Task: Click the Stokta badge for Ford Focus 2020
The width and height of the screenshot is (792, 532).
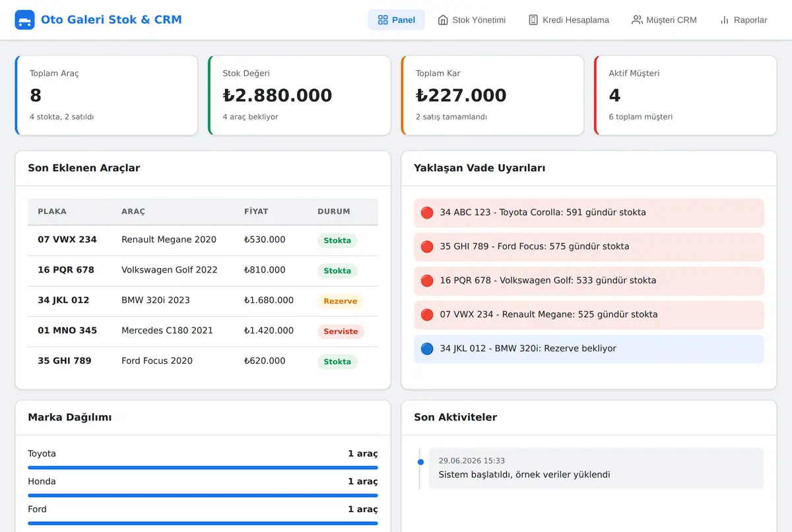Action: 337,362
